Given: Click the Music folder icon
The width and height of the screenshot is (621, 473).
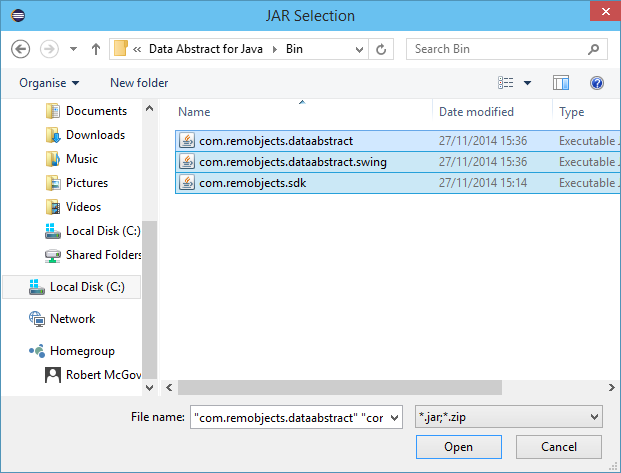Looking at the screenshot, I should [x=53, y=159].
